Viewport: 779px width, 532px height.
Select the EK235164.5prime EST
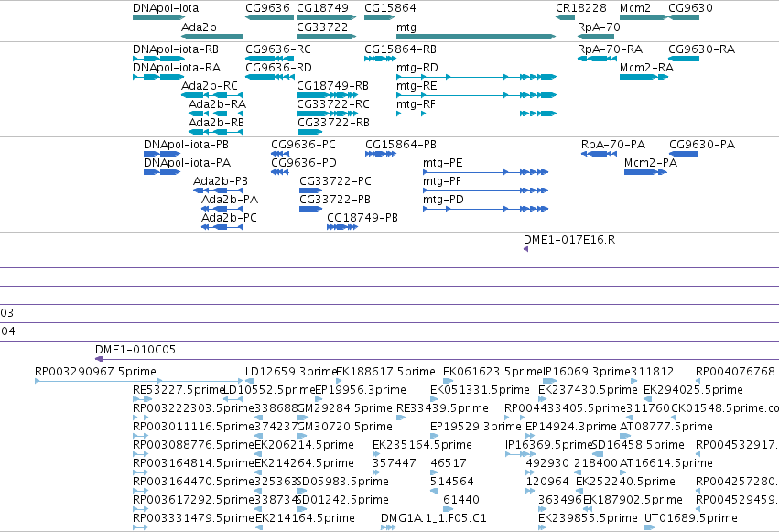376,454
